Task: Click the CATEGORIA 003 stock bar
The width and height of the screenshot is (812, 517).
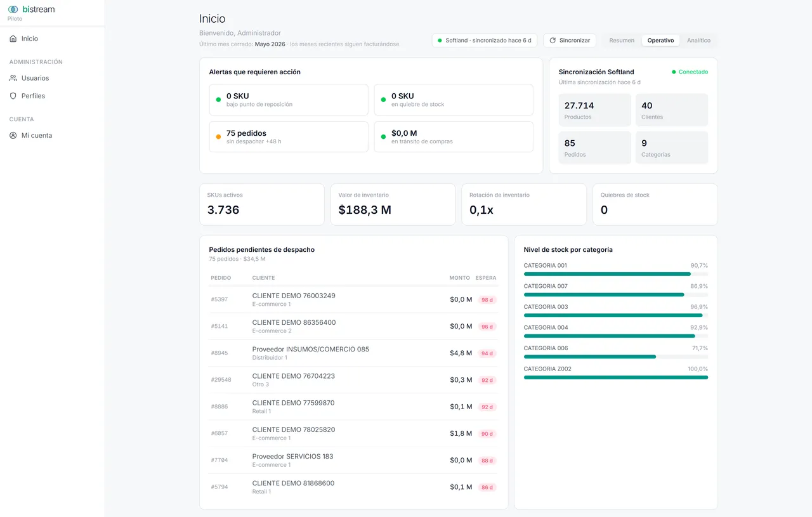Action: click(x=616, y=315)
